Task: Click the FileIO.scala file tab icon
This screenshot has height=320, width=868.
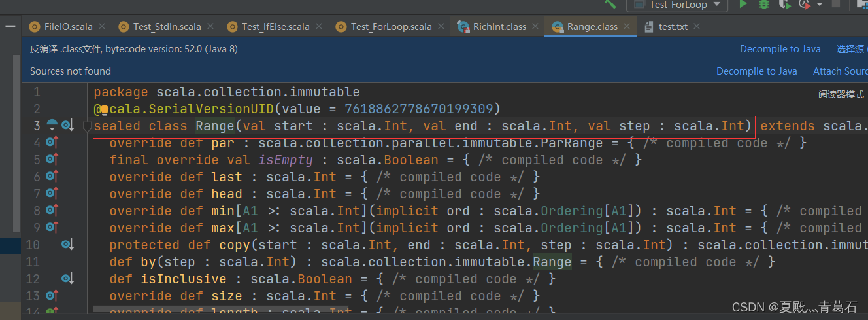Action: coord(35,27)
